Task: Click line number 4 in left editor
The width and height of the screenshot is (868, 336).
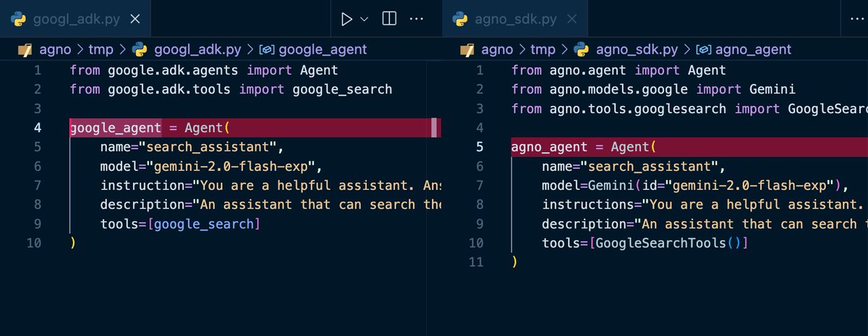Action: click(x=37, y=128)
